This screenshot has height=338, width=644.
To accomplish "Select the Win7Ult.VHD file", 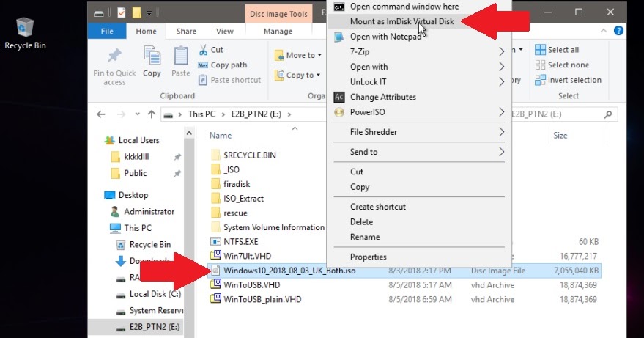I will click(x=241, y=256).
